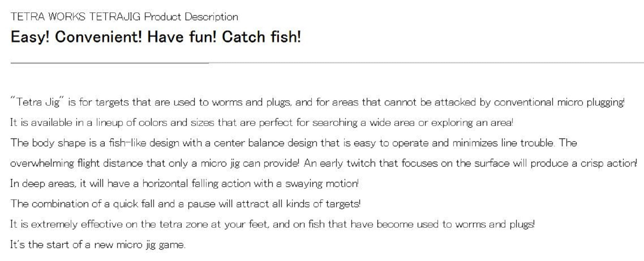Click "Catch fish!" in the bold heading
This screenshot has width=644, height=261.
click(x=261, y=37)
